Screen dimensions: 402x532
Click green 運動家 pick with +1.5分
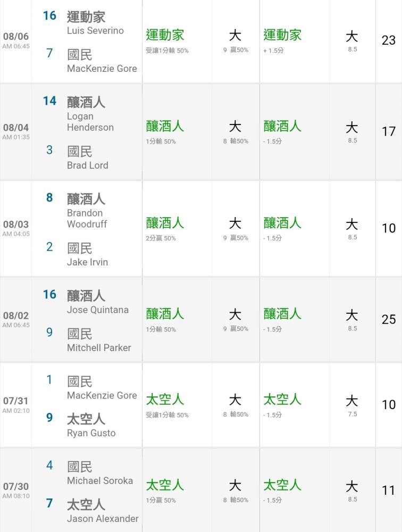coord(282,41)
